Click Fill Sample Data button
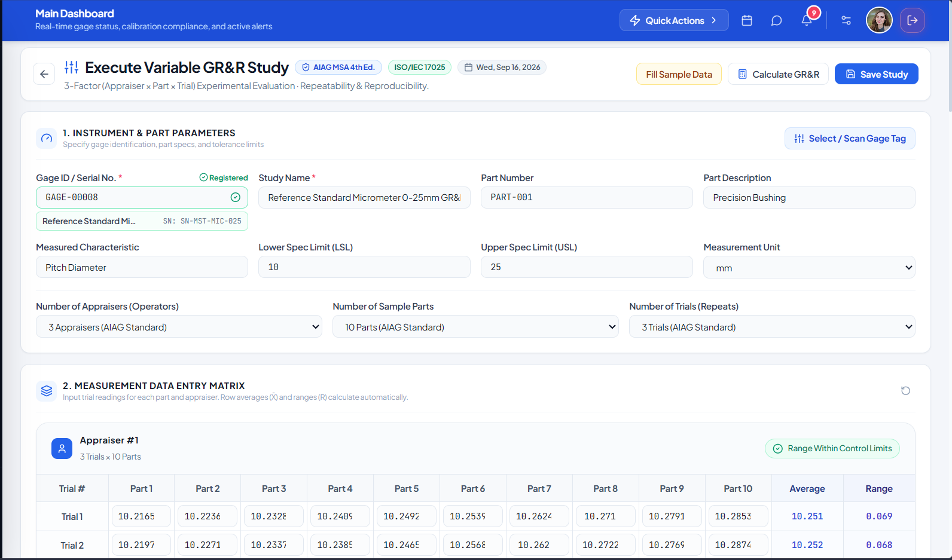 (x=679, y=74)
